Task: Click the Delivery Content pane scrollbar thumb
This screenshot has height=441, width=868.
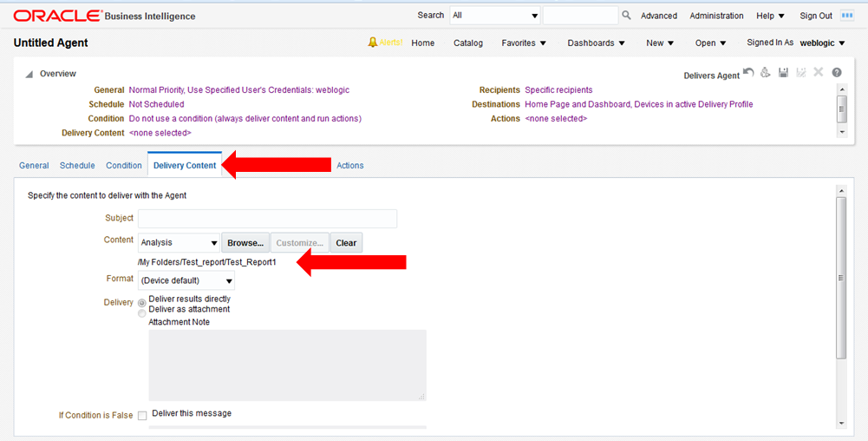Action: pos(841,278)
